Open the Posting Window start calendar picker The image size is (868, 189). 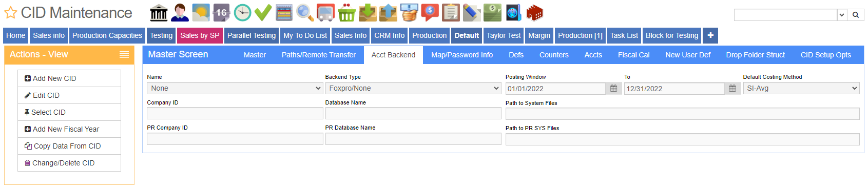pyautogui.click(x=613, y=89)
